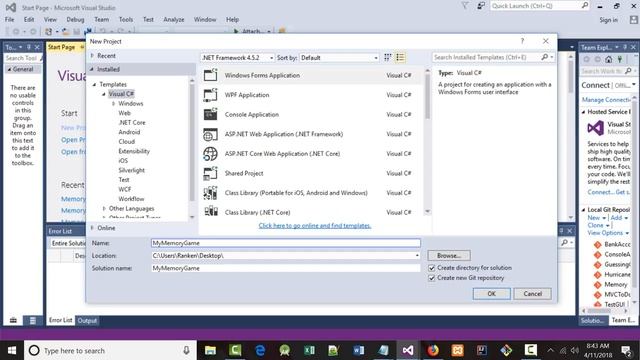
Task: Select Class Library (Portable) template icon
Action: pyautogui.click(x=211, y=193)
